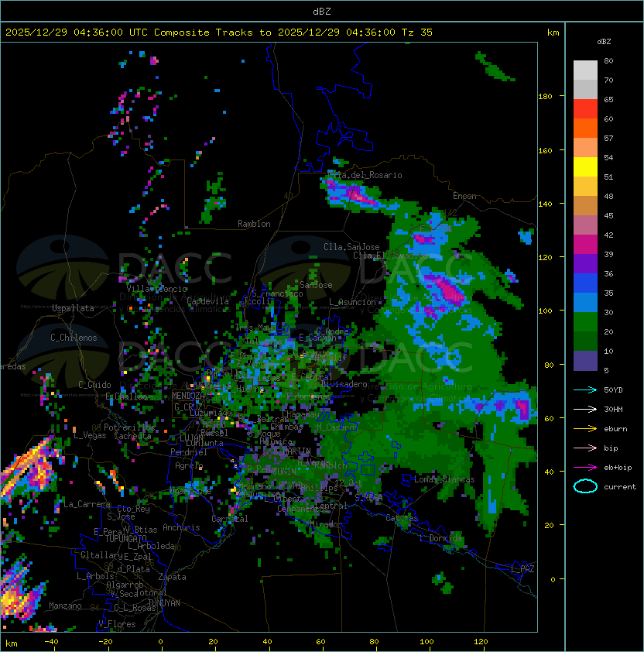This screenshot has height=652, width=644.
Task: Click the C_Guido place label
Action: point(94,385)
